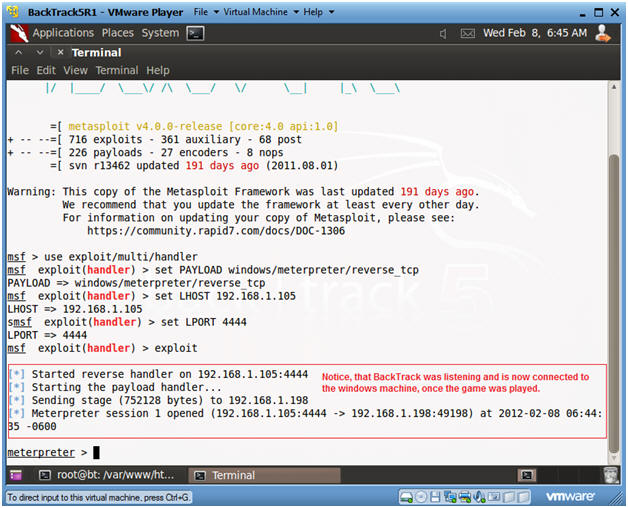Viewport: 628px width, 508px height.
Task: Click the 'LHOST => 192.168.1.105' output line
Action: pyautogui.click(x=74, y=309)
